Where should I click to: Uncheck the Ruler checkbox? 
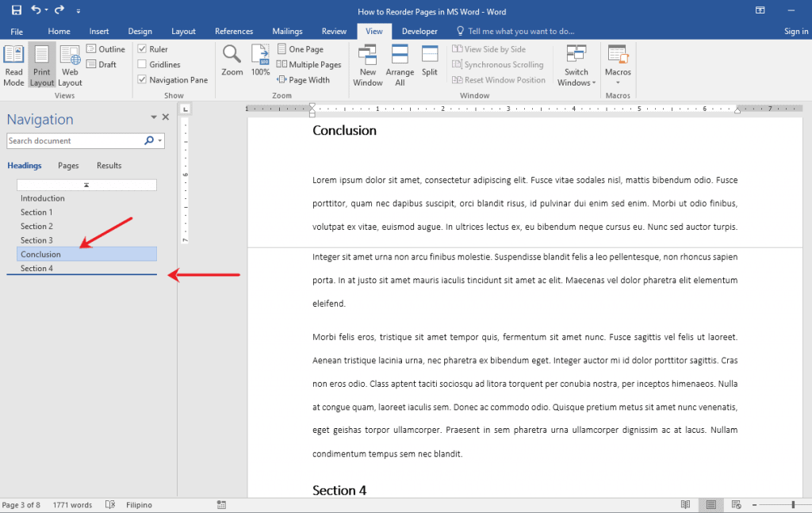click(142, 48)
